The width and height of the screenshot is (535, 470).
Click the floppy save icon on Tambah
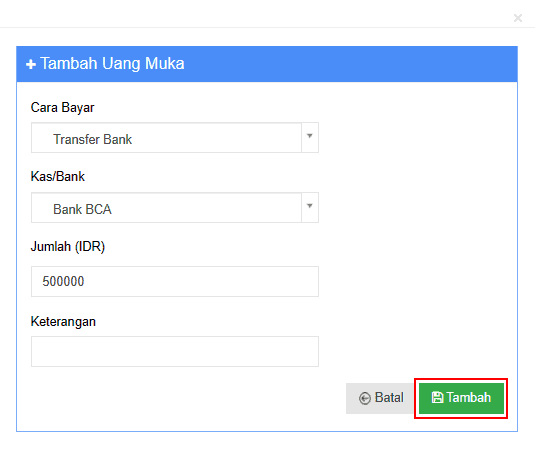coord(437,397)
